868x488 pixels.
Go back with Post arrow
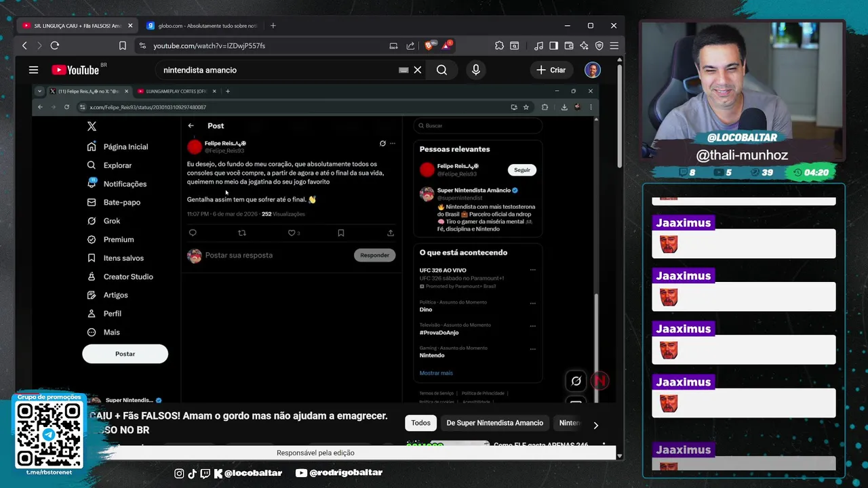[191, 125]
